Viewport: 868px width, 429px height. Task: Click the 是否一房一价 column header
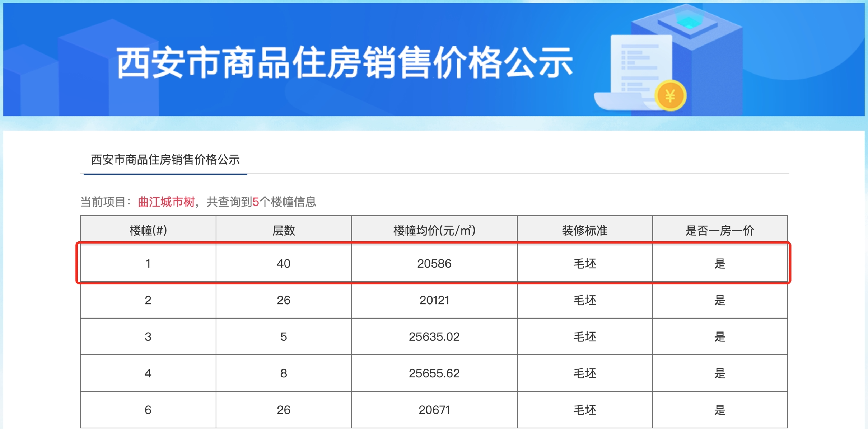(x=720, y=230)
